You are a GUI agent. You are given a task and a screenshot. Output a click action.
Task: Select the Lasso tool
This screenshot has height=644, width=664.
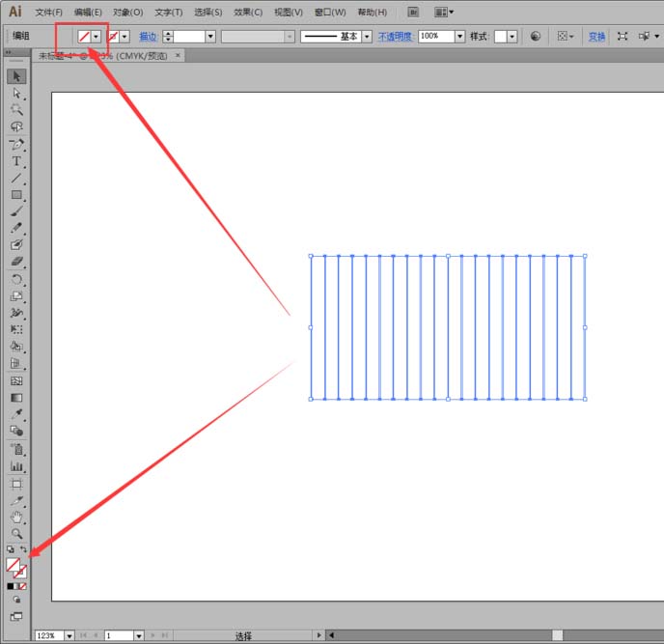pyautogui.click(x=16, y=126)
